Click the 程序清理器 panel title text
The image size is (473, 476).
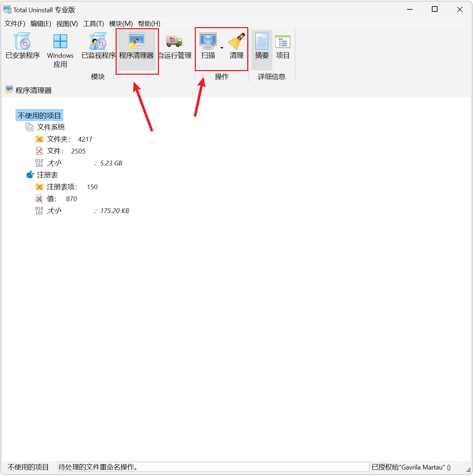tap(34, 90)
